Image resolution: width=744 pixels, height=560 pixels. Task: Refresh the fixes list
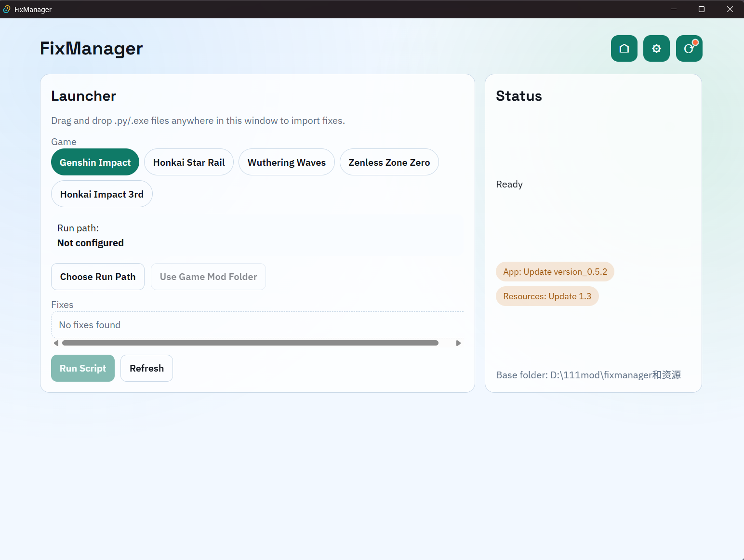tap(146, 368)
